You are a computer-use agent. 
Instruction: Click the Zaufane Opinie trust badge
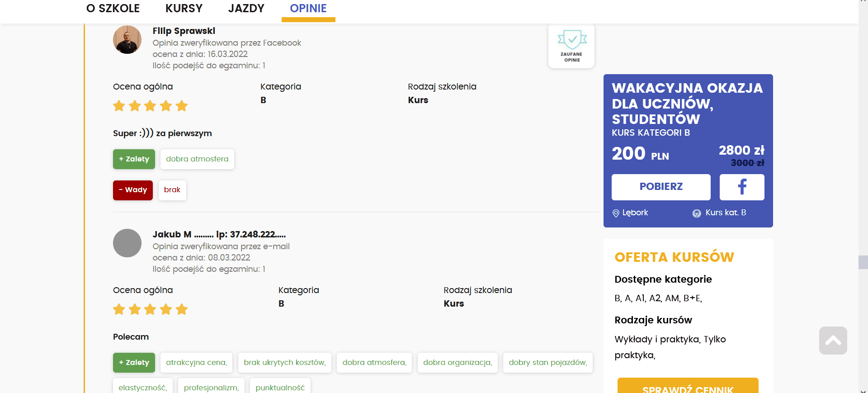571,46
